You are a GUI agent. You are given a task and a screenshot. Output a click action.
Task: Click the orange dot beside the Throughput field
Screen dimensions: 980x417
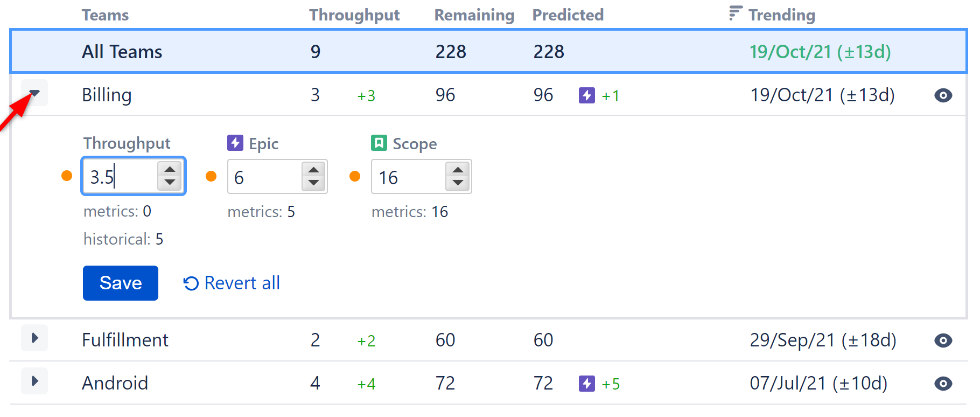(x=66, y=176)
